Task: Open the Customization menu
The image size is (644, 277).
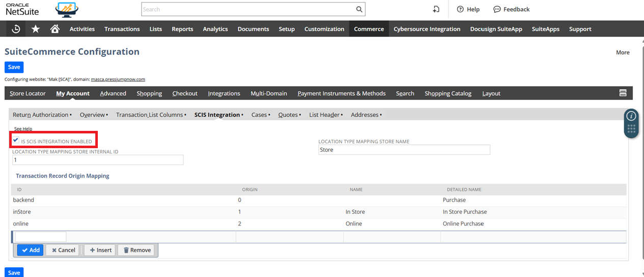Action: [x=324, y=29]
